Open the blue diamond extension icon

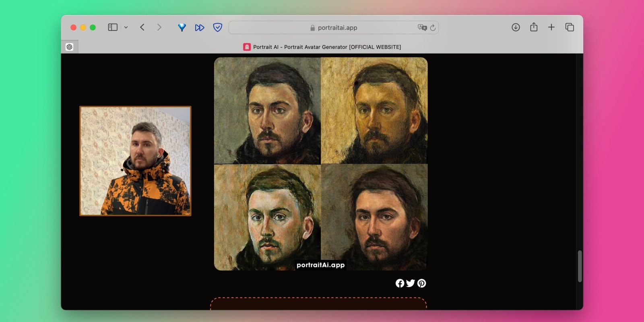pos(182,27)
